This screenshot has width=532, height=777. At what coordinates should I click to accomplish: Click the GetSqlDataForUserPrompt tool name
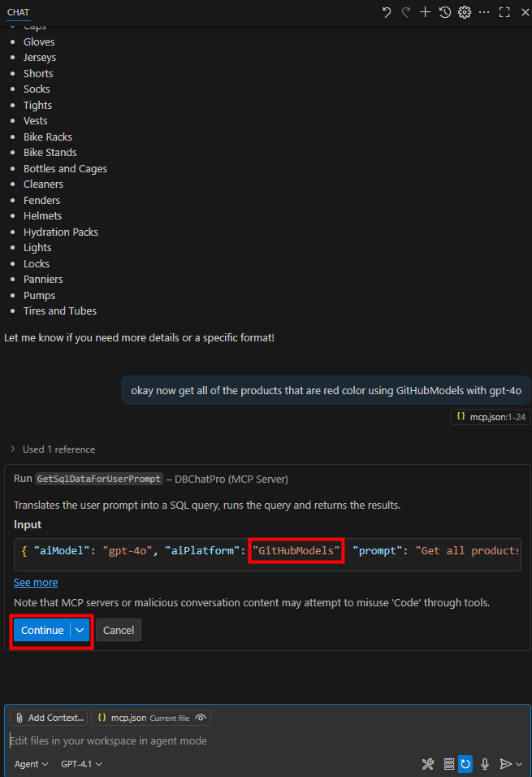tap(99, 480)
